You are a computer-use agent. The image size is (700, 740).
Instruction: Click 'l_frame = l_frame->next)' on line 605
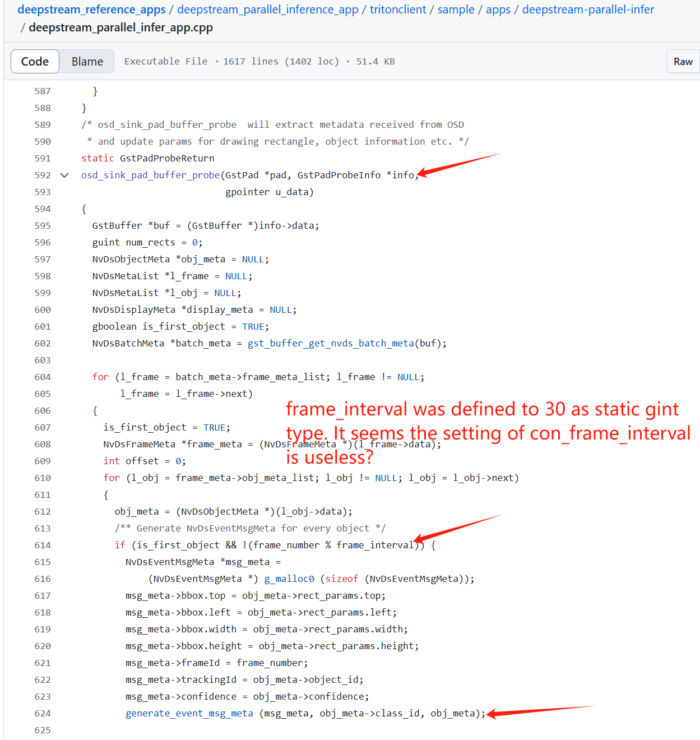click(187, 394)
